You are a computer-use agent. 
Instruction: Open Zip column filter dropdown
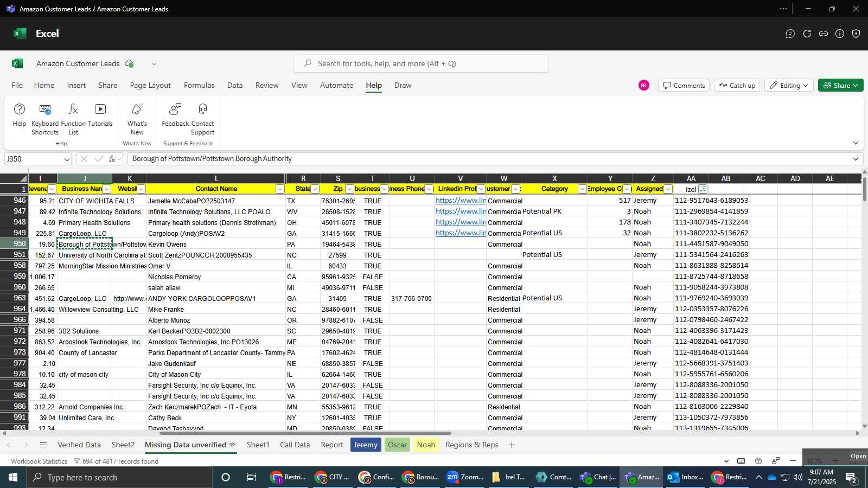pyautogui.click(x=349, y=189)
